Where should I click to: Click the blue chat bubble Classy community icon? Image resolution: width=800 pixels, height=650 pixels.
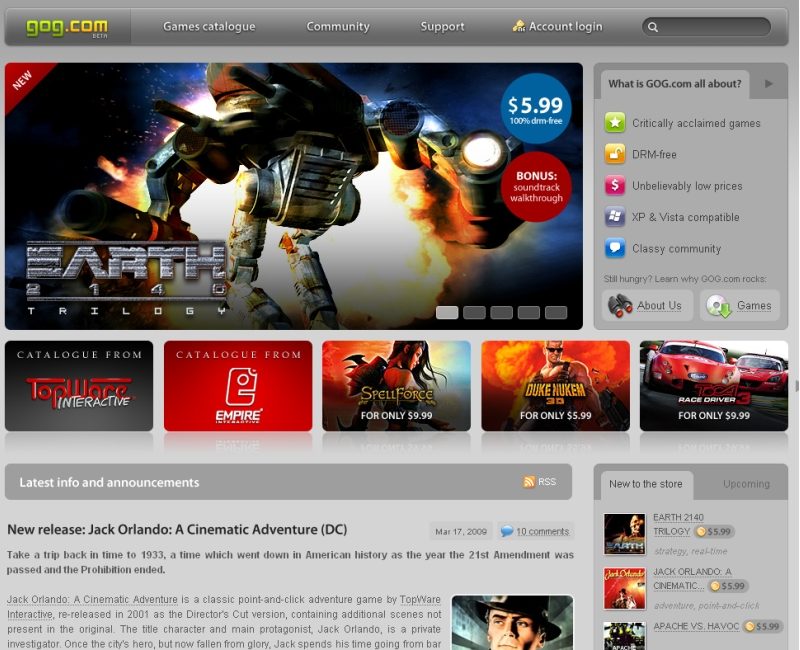coord(615,248)
